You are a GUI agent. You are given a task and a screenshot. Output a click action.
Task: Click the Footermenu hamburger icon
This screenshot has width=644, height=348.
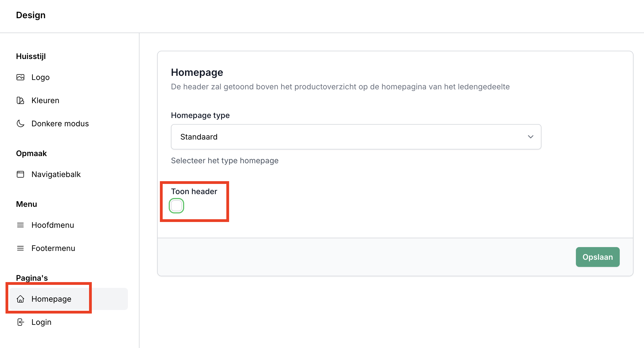click(20, 248)
